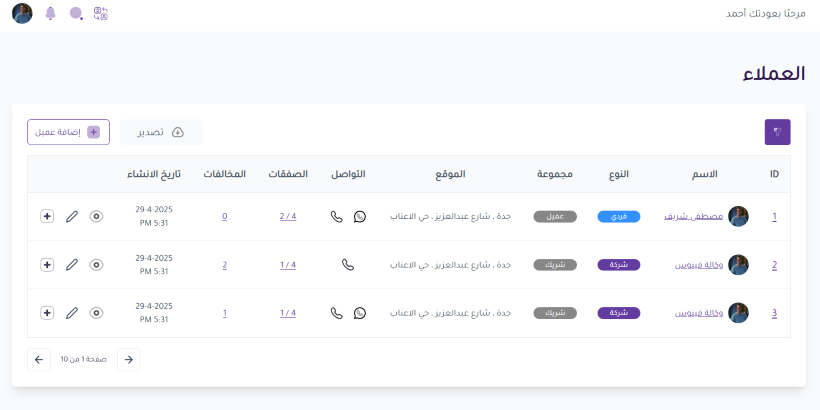
Task: Click the edit pencil for customer 1
Action: (71, 216)
